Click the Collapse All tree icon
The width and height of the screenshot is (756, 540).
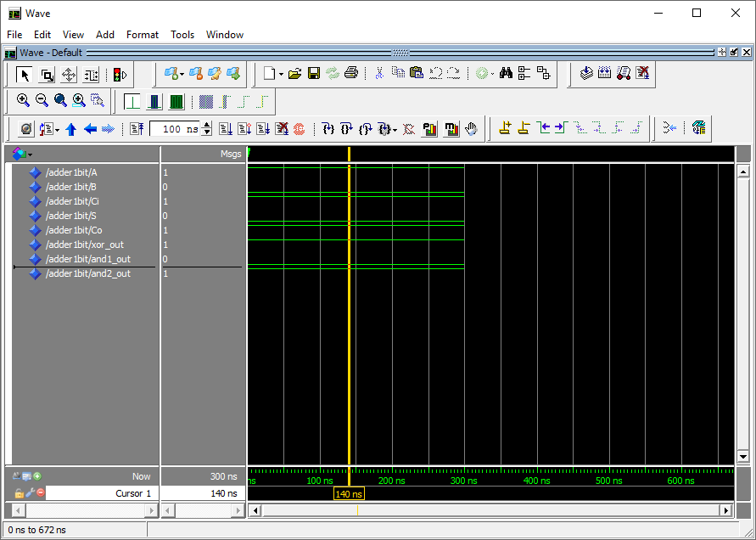(543, 73)
